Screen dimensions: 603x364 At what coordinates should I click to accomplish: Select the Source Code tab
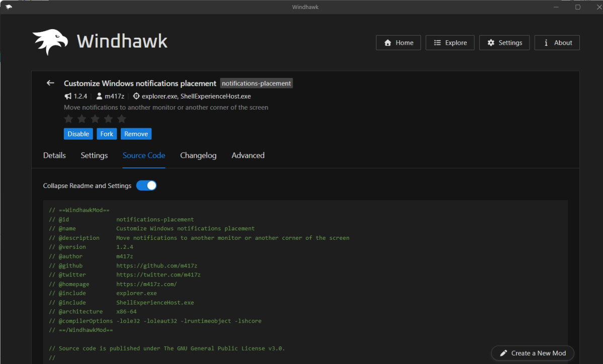(x=144, y=155)
